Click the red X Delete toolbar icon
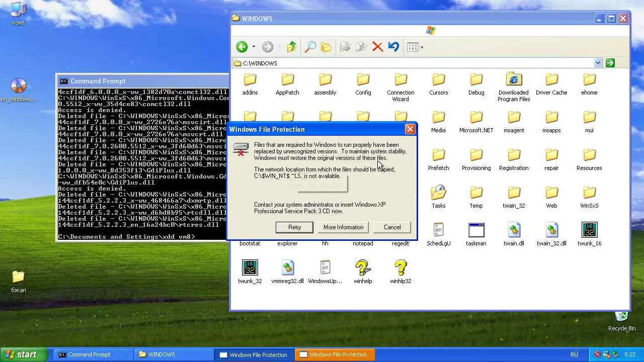 [377, 47]
